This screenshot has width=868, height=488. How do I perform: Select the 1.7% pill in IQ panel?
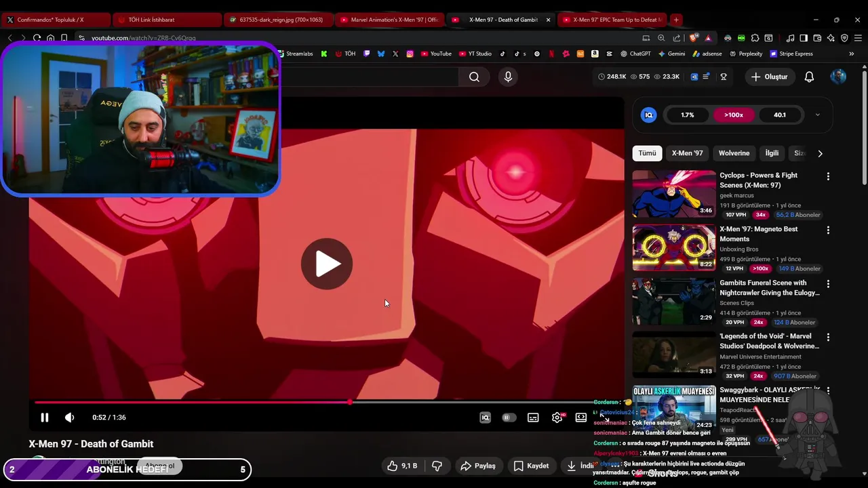click(x=688, y=115)
